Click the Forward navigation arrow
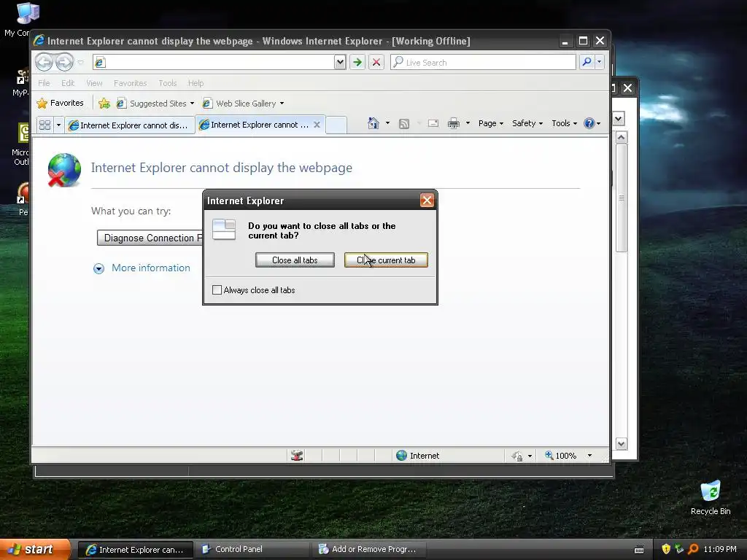The width and height of the screenshot is (747, 560). (x=64, y=62)
